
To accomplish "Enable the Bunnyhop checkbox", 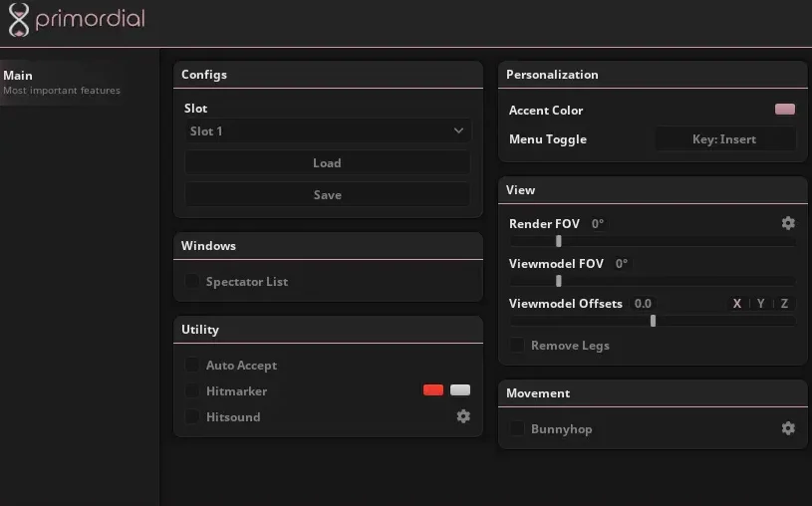I will (517, 429).
